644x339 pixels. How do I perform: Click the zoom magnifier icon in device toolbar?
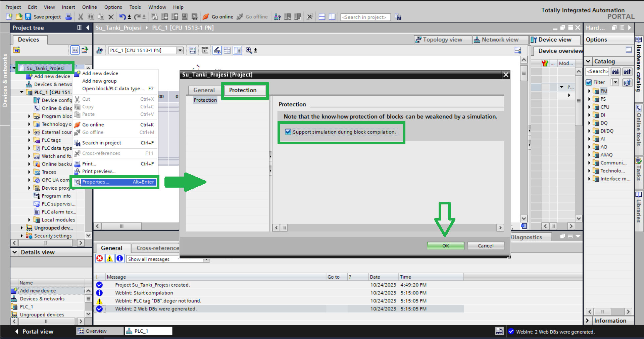point(249,50)
